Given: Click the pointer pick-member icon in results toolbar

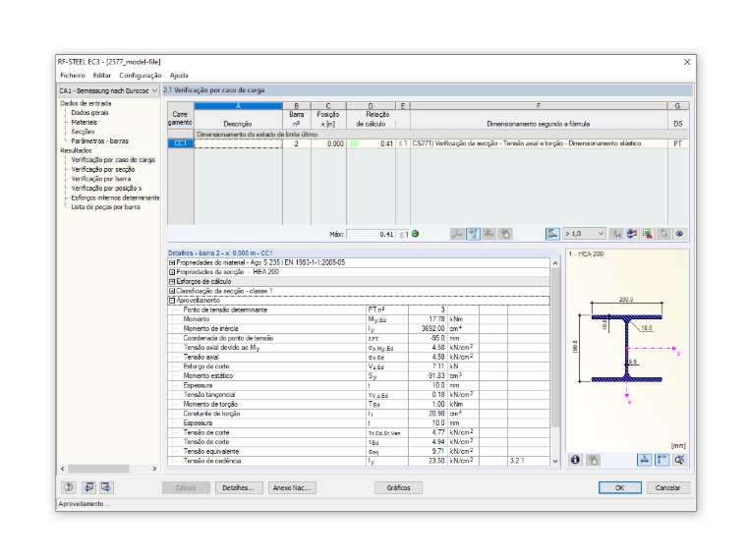Looking at the screenshot, I should tap(663, 234).
